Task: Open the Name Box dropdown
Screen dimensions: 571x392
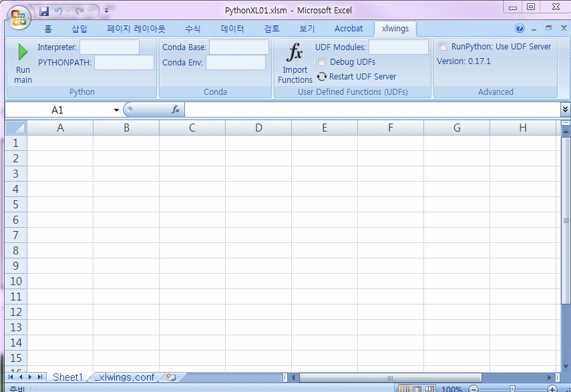Action: point(116,110)
